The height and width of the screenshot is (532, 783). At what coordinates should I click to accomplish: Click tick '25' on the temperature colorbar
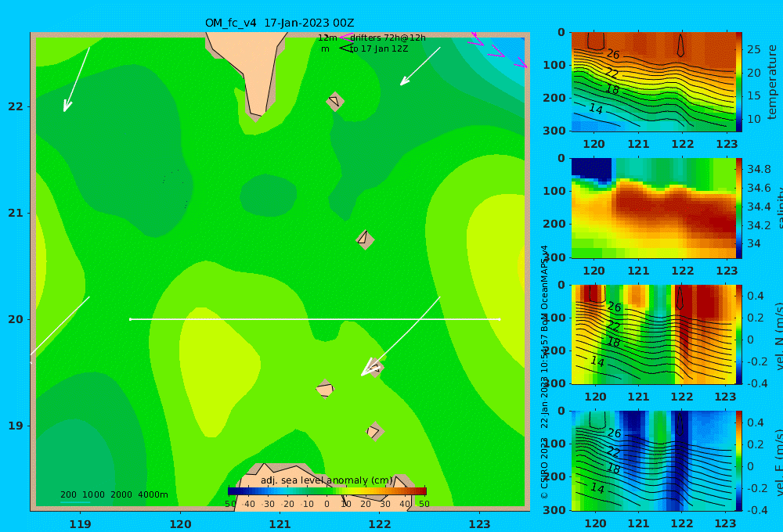(x=754, y=49)
